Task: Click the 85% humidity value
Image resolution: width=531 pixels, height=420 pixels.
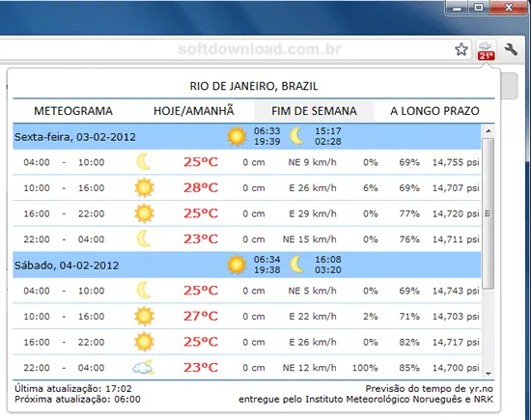Action: tap(409, 368)
